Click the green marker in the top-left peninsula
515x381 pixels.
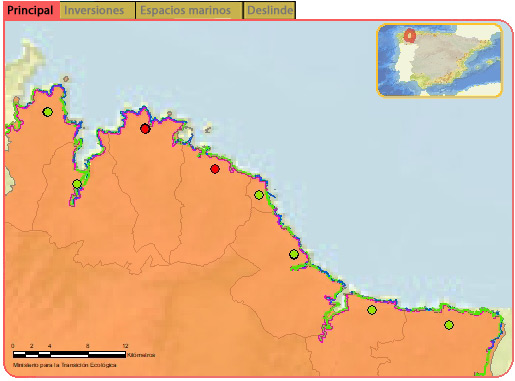(x=48, y=112)
